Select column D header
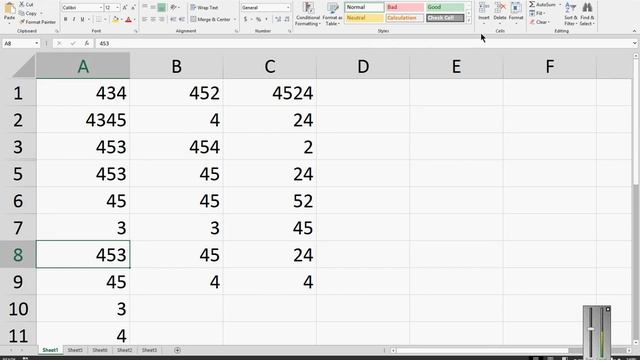640x360 pixels. click(363, 66)
